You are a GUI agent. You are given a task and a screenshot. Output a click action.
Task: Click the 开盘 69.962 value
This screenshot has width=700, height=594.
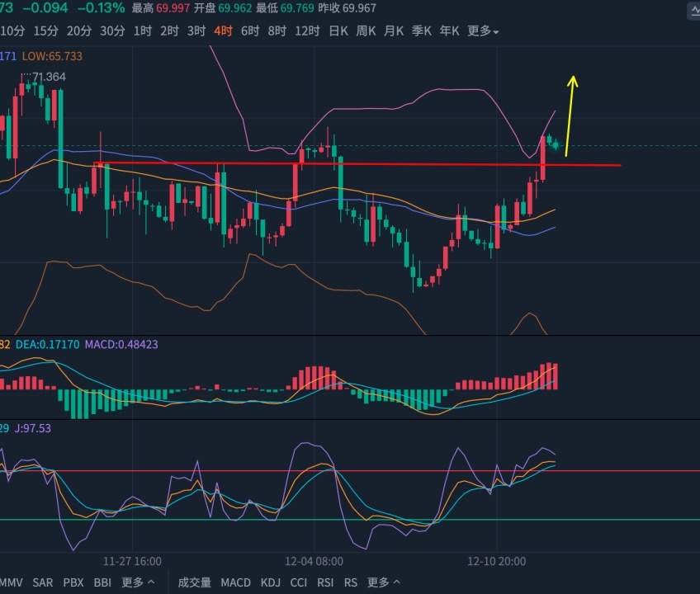[x=223, y=8]
